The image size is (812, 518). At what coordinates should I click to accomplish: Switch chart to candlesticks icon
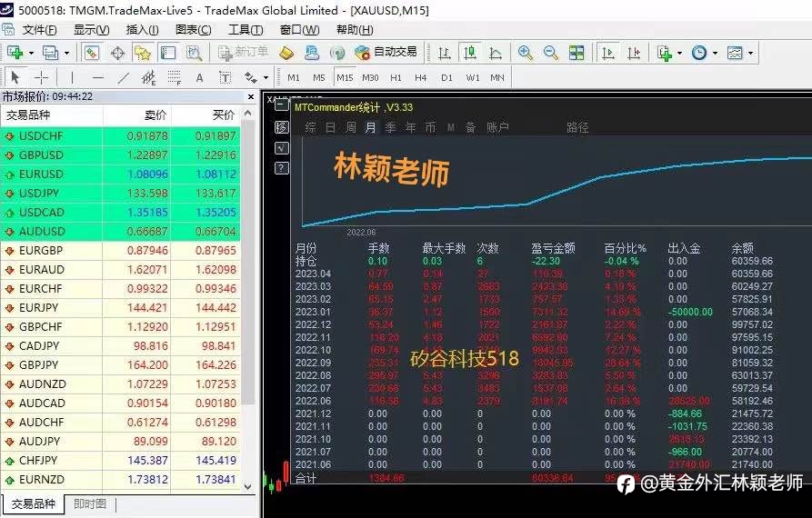tap(470, 53)
